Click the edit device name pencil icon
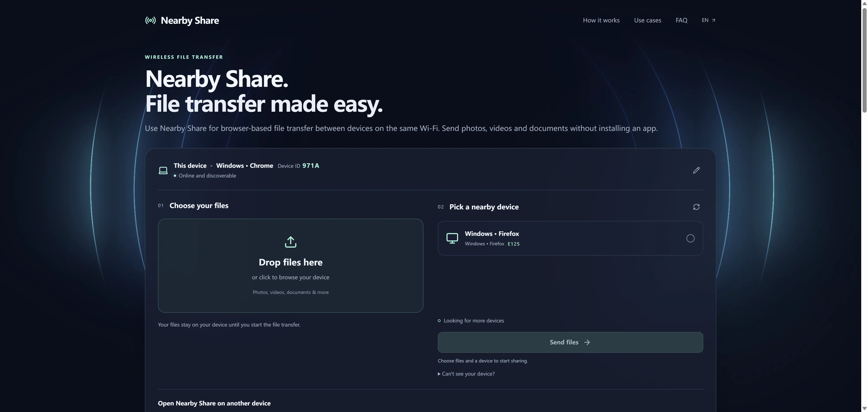The width and height of the screenshot is (868, 412). coord(696,170)
